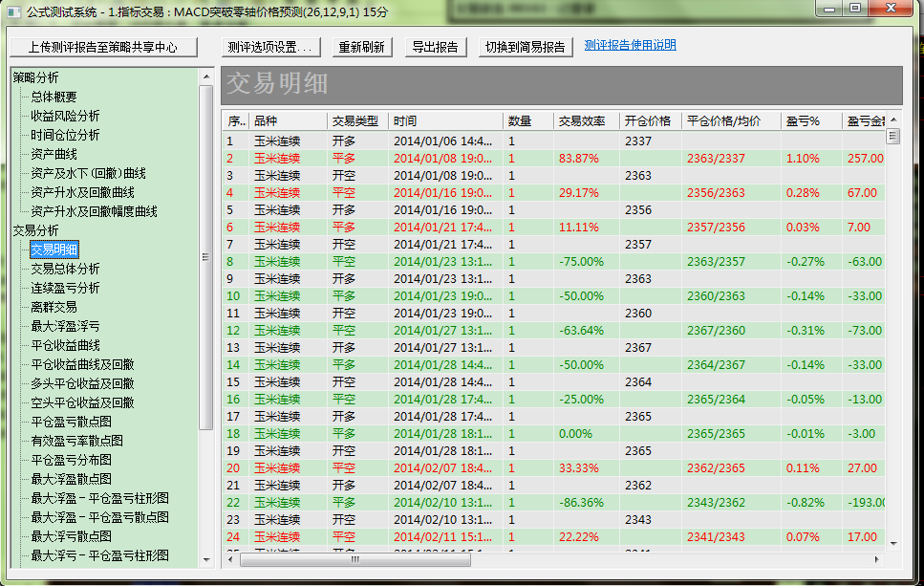Screen dimensions: 924x586
Task: Click the app icon in the title bar
Action: (12, 11)
